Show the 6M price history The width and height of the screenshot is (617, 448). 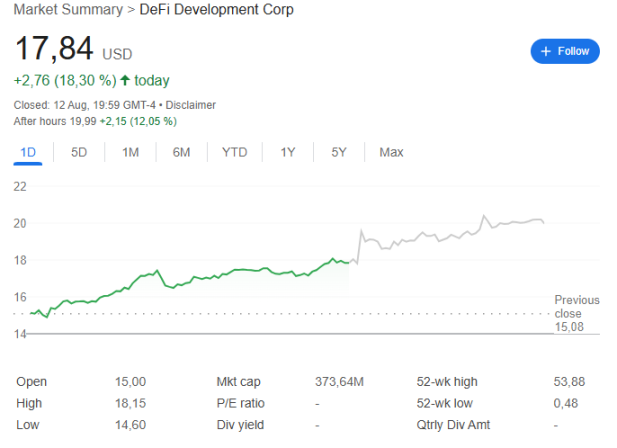point(181,152)
